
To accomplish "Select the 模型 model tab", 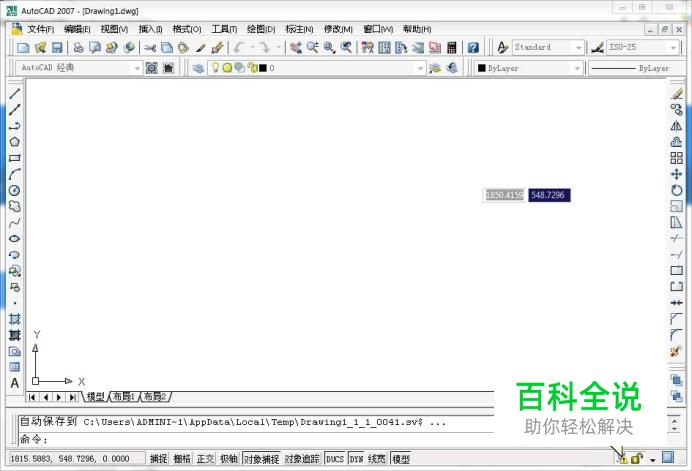I will [x=95, y=396].
